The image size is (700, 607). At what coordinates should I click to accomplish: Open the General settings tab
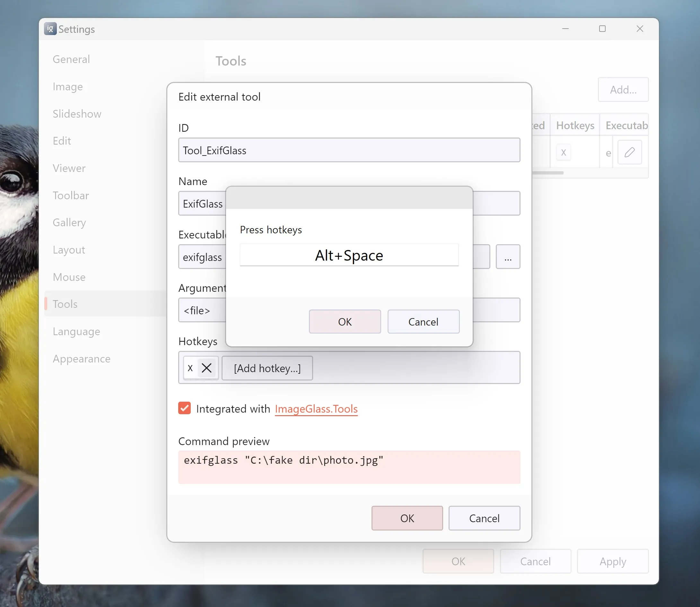(71, 59)
